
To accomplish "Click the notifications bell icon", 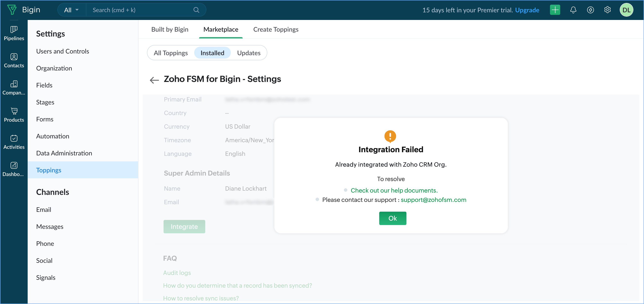I will [573, 10].
